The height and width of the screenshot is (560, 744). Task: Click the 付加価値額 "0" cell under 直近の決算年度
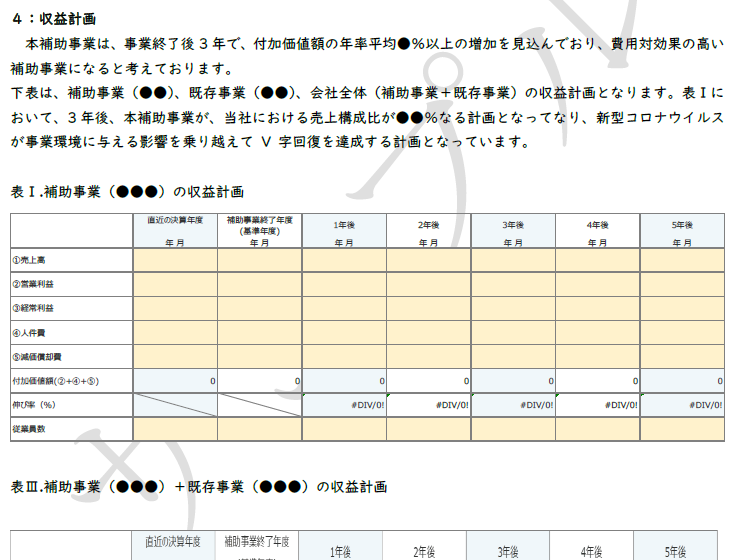click(x=175, y=381)
